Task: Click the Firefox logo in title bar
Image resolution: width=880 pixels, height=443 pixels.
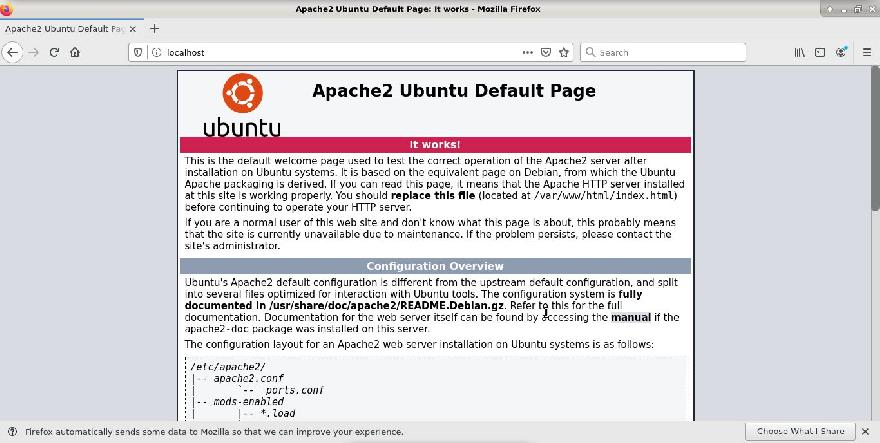Action: click(x=6, y=9)
